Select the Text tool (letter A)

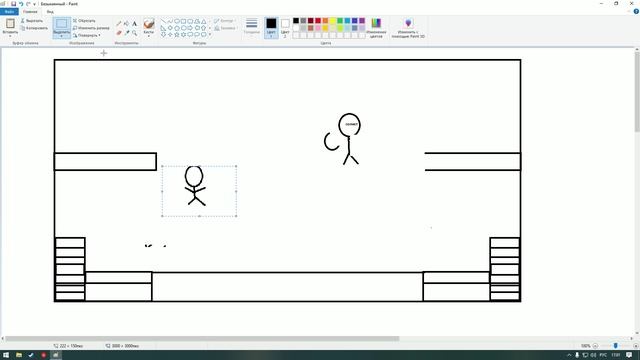click(x=134, y=24)
